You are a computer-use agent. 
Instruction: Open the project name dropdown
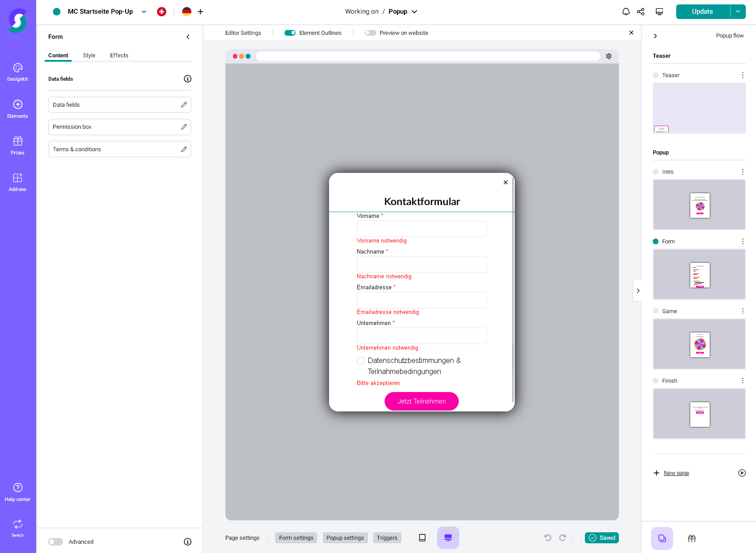click(x=144, y=12)
